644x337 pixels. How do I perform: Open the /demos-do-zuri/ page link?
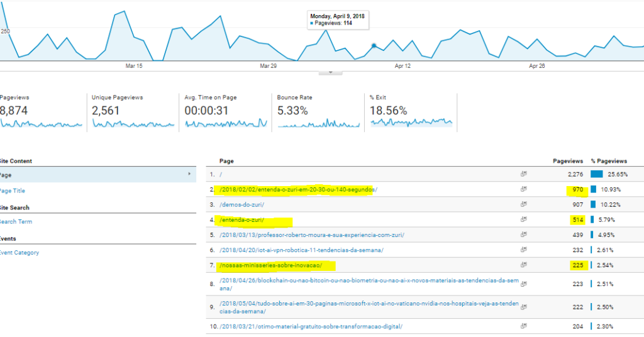241,204
